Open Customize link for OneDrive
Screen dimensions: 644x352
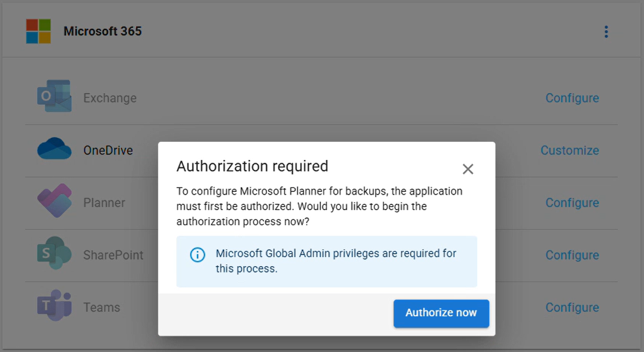click(x=569, y=150)
